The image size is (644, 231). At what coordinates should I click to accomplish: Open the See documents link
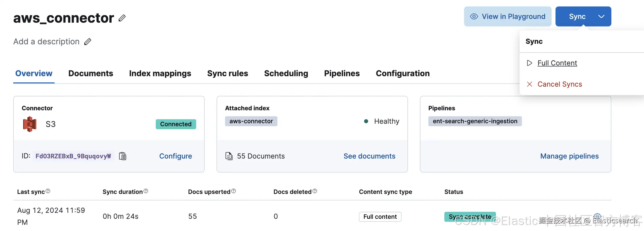tap(369, 156)
